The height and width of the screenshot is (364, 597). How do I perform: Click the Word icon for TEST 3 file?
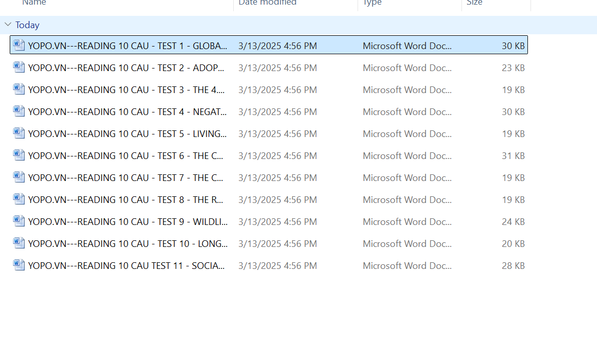click(19, 89)
